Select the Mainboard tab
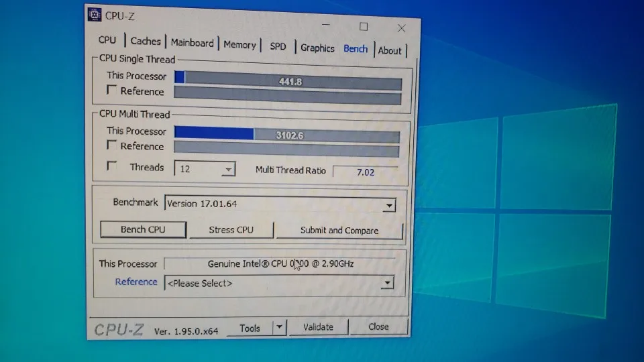Image resolution: width=644 pixels, height=362 pixels. (x=193, y=43)
